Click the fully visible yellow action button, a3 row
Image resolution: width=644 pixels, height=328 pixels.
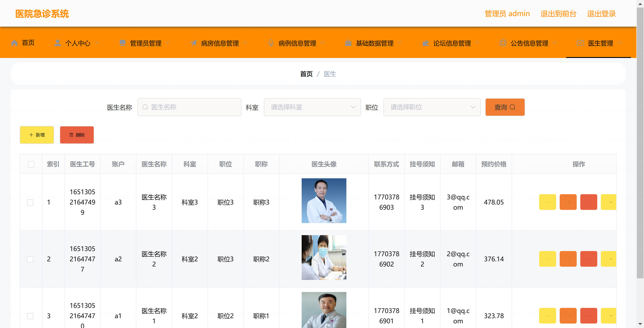coord(547,202)
